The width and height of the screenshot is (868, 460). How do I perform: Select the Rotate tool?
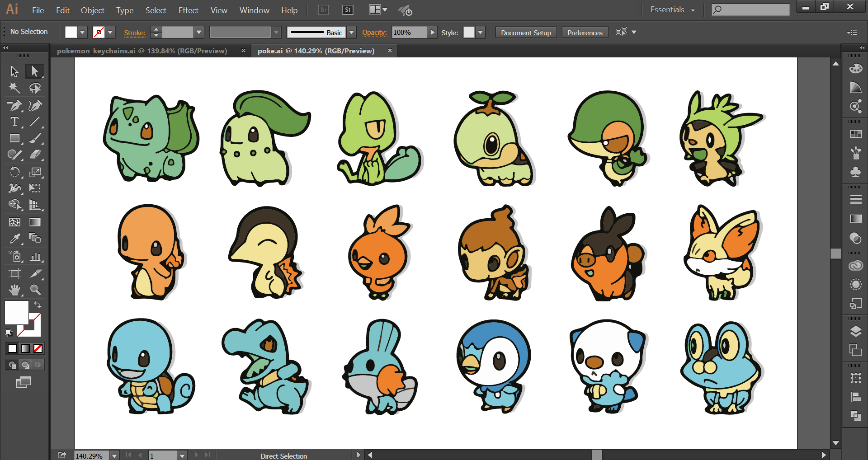click(x=14, y=172)
